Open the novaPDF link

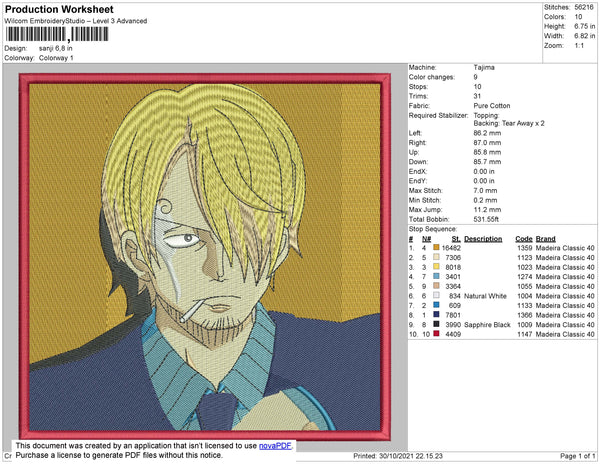275,446
